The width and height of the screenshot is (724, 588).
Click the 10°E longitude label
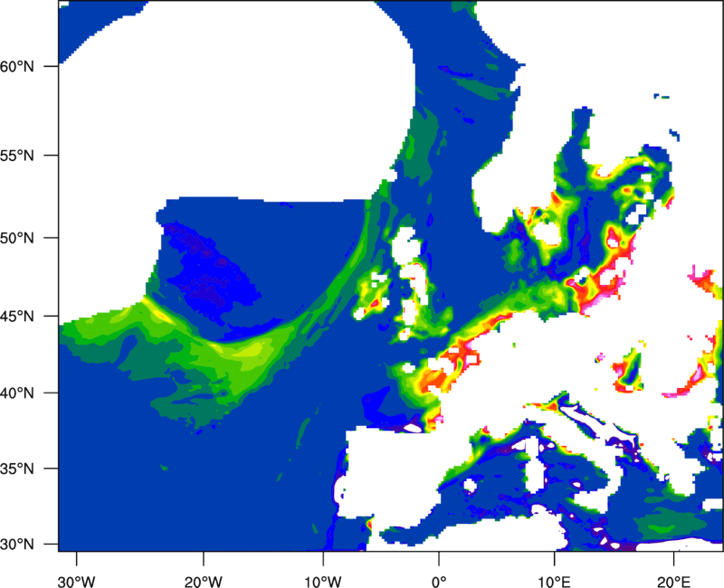[x=554, y=582]
